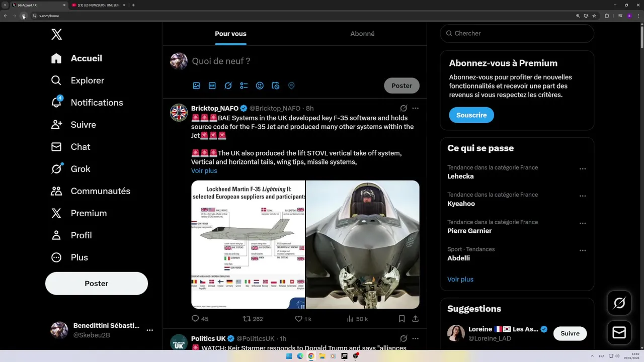644x362 pixels.
Task: Open Notifications in the sidebar
Action: pyautogui.click(x=87, y=103)
